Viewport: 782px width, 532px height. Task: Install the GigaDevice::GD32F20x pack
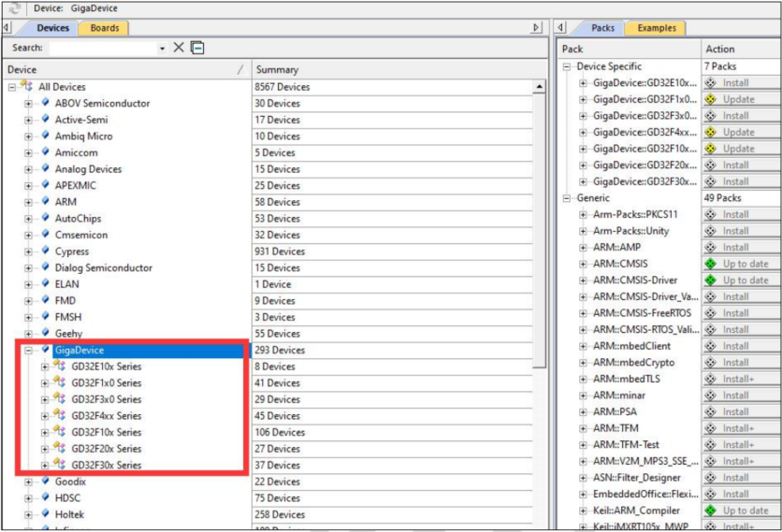pyautogui.click(x=741, y=165)
